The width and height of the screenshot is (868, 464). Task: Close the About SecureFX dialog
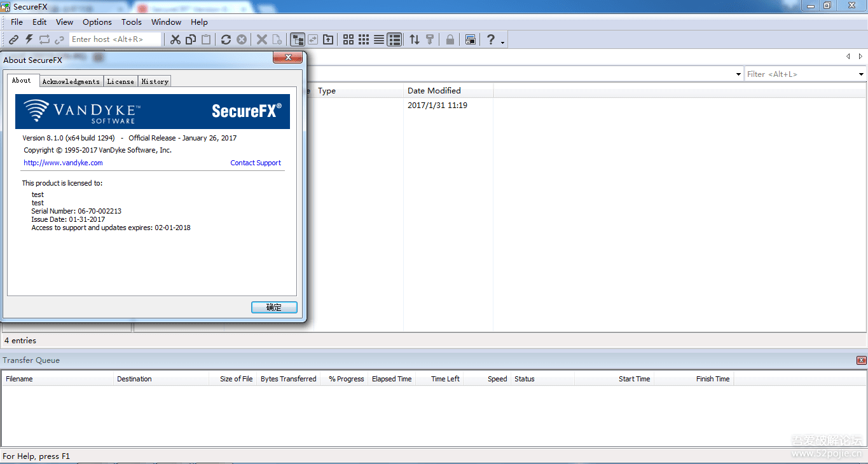pos(287,57)
